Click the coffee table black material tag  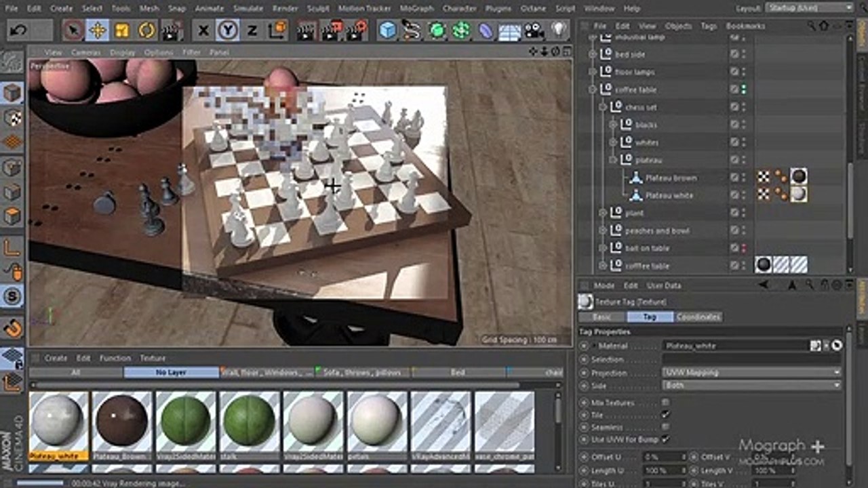764,265
